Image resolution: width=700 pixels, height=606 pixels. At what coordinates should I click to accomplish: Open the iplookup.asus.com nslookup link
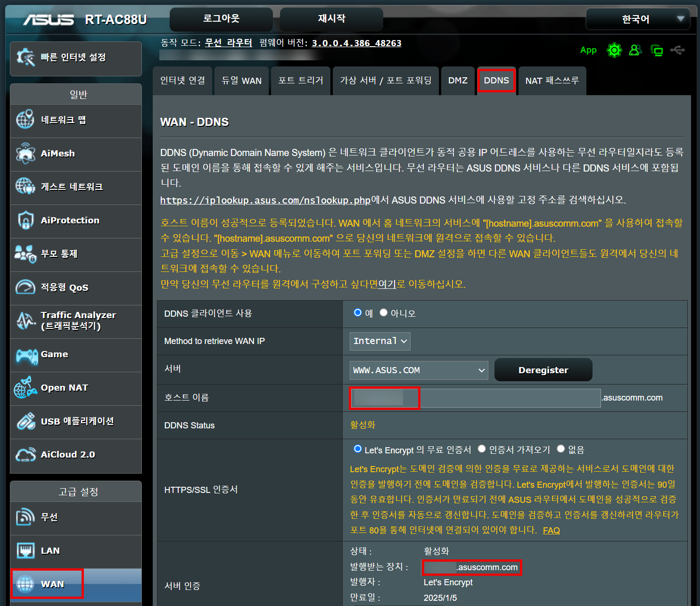click(x=265, y=200)
